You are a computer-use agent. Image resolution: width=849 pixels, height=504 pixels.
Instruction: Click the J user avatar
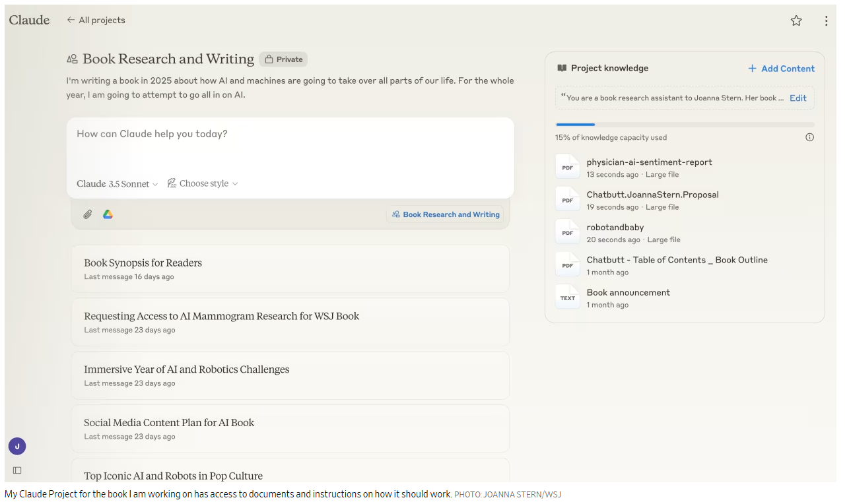tap(17, 447)
